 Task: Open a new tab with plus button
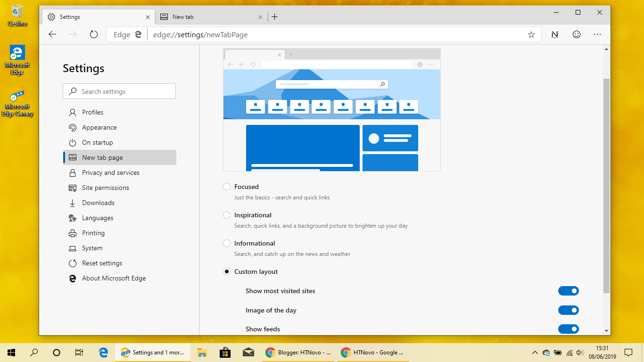(x=275, y=17)
